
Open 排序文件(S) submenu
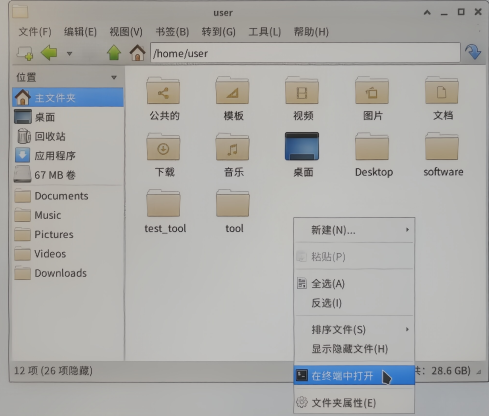pyautogui.click(x=354, y=330)
